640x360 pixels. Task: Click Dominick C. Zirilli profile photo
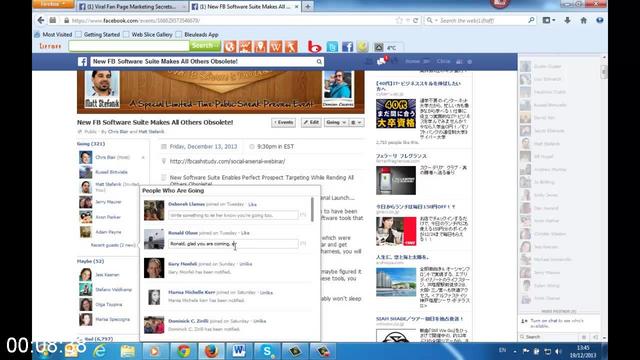click(154, 325)
